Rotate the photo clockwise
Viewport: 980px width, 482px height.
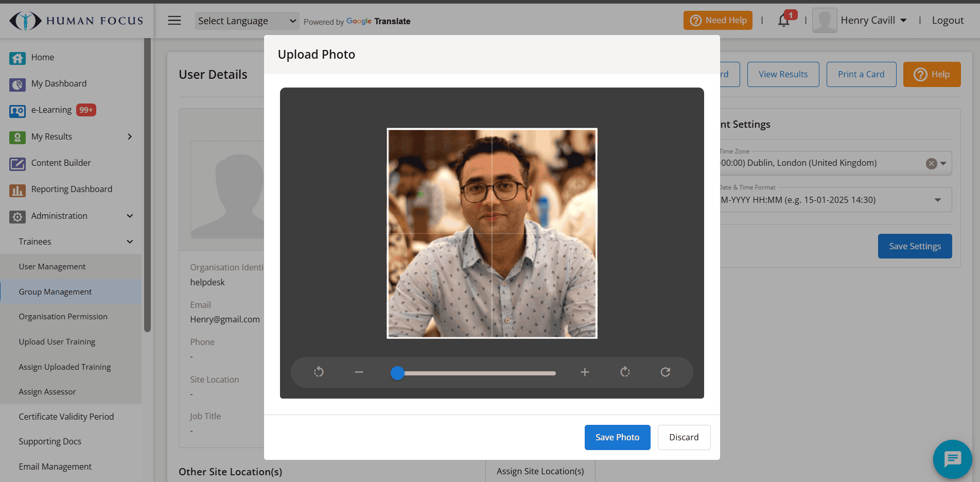pos(625,372)
